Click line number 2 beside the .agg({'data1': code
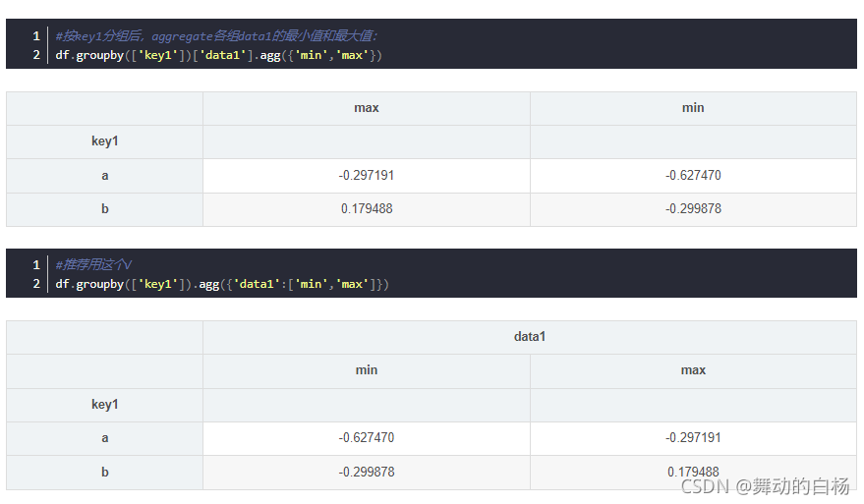Screen dimensions: 864x504 coord(36,284)
